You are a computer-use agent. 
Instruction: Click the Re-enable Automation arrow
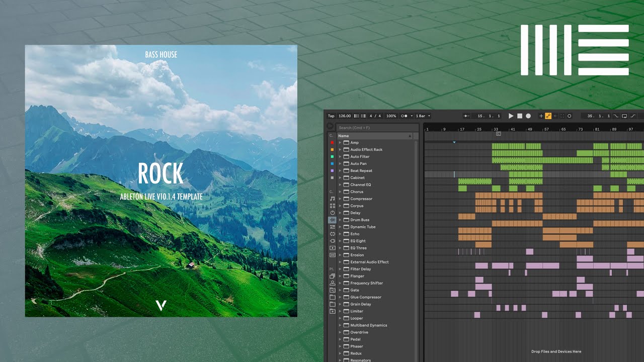coord(555,116)
